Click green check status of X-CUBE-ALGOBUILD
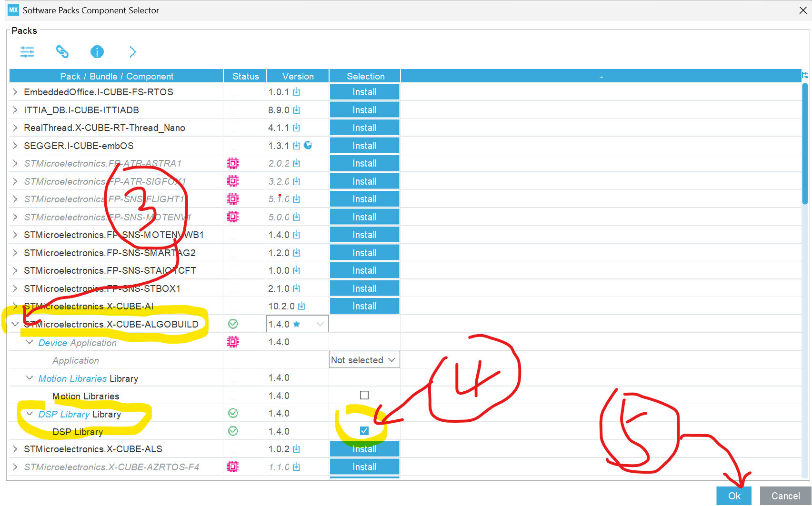Image resolution: width=812 pixels, height=506 pixels. coord(233,324)
